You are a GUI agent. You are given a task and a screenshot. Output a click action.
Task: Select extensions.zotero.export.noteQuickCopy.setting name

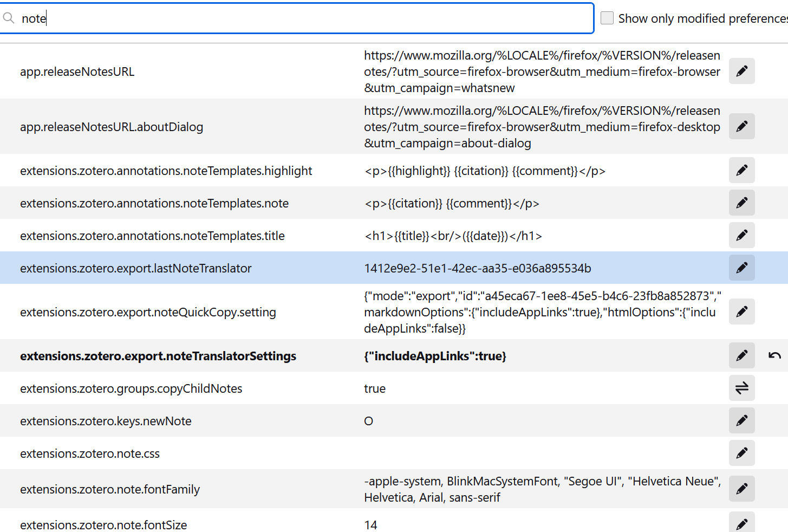[148, 312]
